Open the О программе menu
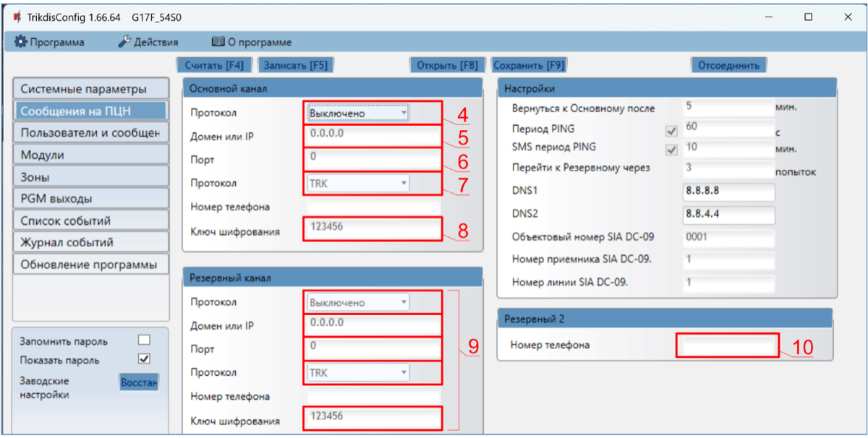 point(251,42)
